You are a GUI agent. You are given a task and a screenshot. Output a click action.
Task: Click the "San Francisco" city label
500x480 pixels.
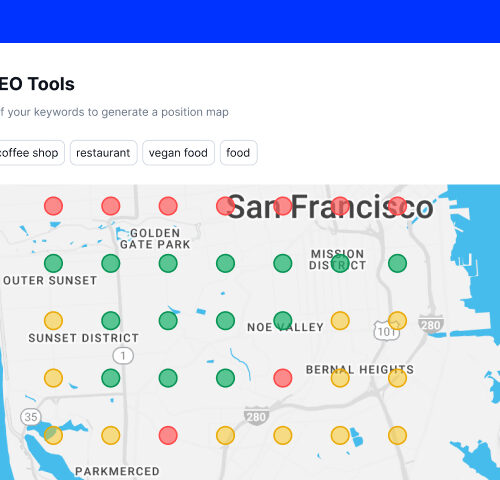330,207
